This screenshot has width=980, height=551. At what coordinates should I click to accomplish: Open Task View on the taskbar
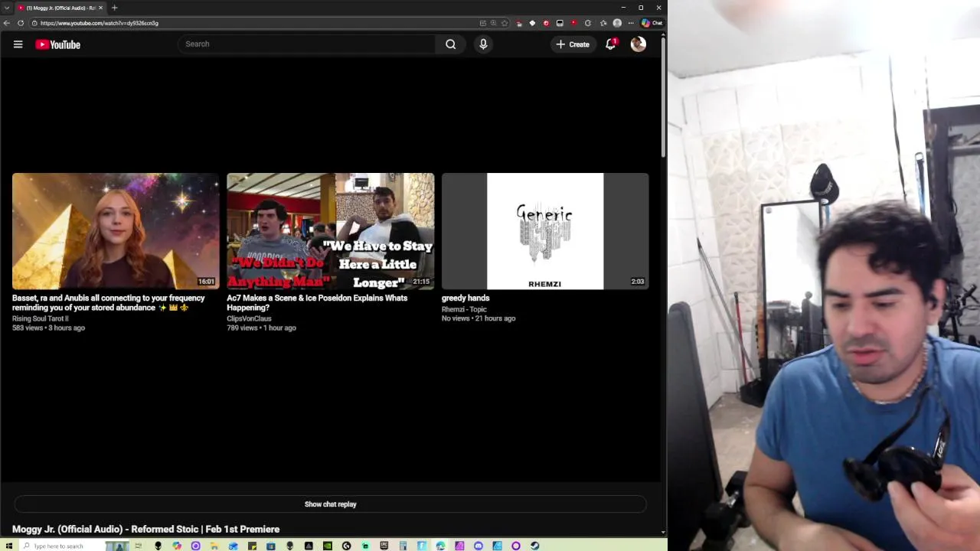pos(138,546)
